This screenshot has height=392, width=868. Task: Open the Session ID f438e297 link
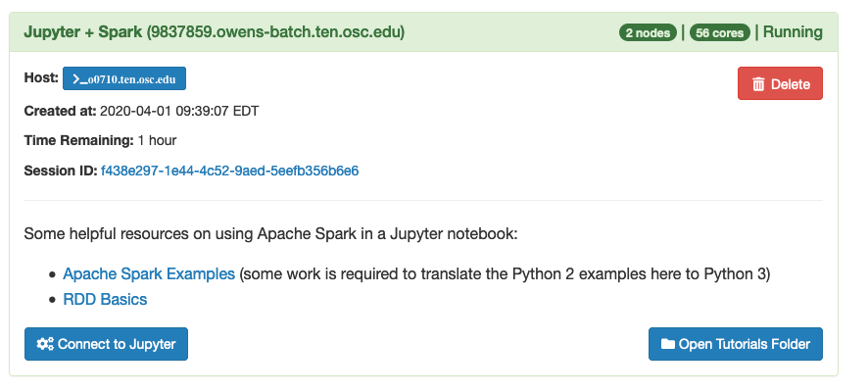pos(229,171)
